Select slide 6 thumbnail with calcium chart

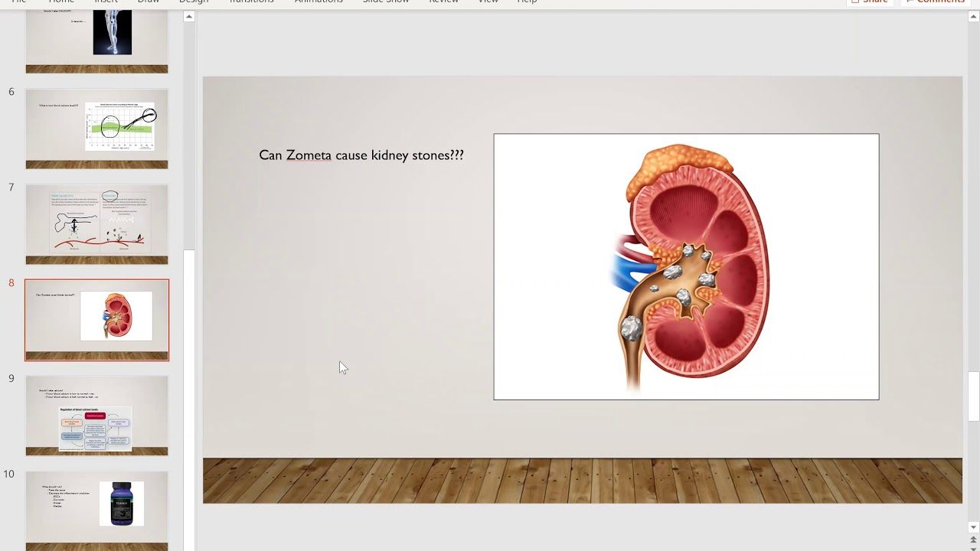click(x=96, y=129)
